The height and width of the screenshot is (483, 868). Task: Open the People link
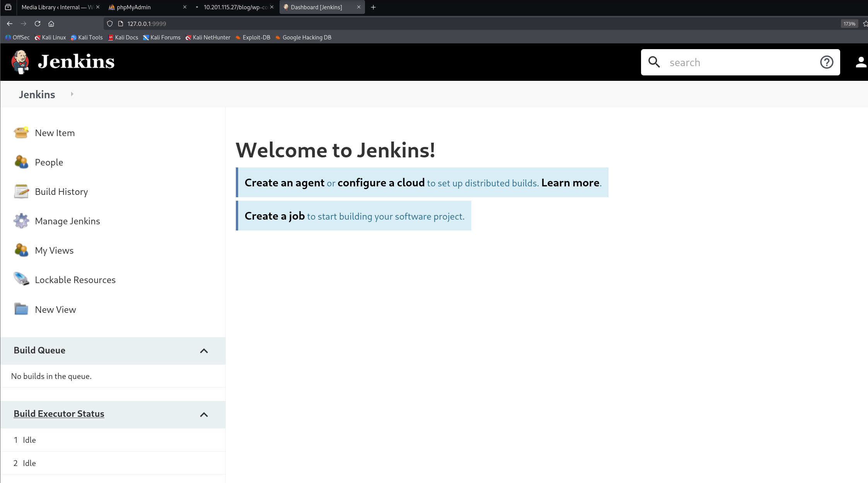tap(49, 162)
